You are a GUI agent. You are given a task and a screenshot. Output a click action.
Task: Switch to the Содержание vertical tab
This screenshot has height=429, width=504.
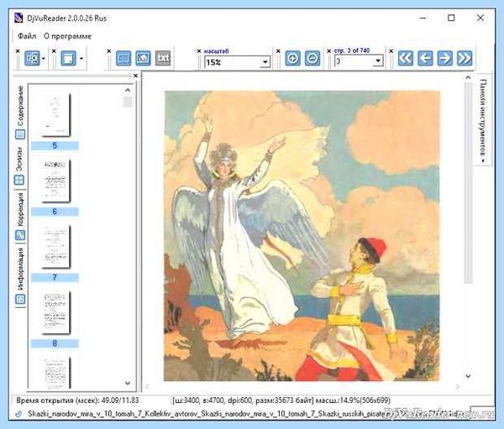[20, 106]
